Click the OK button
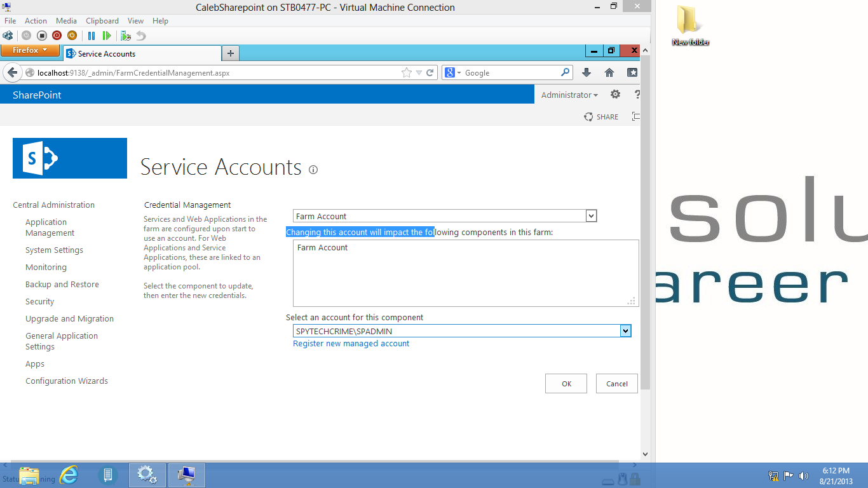The image size is (868, 488). tap(566, 383)
